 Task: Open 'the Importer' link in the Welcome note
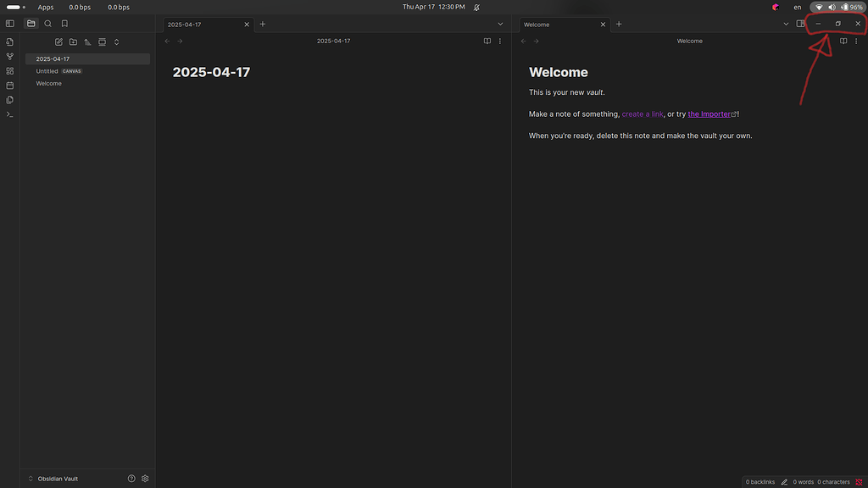point(709,114)
